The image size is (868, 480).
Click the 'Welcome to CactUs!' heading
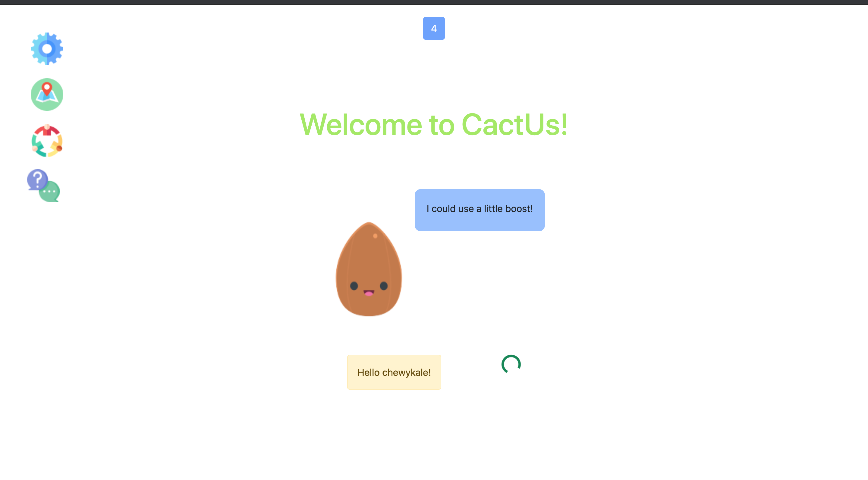pyautogui.click(x=434, y=125)
